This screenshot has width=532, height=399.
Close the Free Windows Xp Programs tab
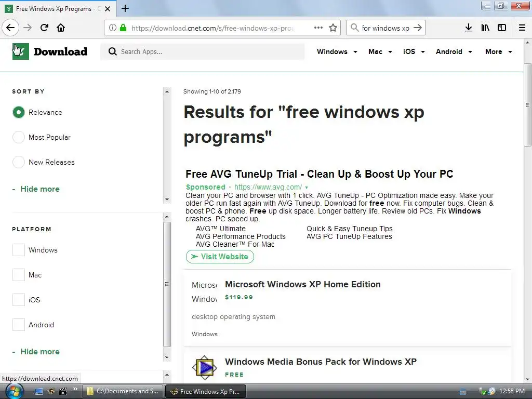click(x=108, y=9)
